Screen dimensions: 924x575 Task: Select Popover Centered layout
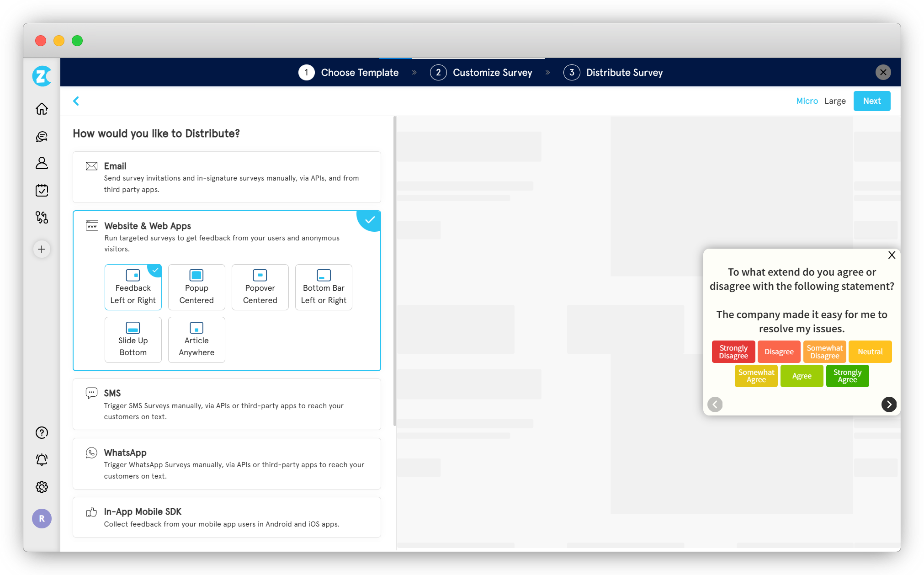pyautogui.click(x=260, y=287)
